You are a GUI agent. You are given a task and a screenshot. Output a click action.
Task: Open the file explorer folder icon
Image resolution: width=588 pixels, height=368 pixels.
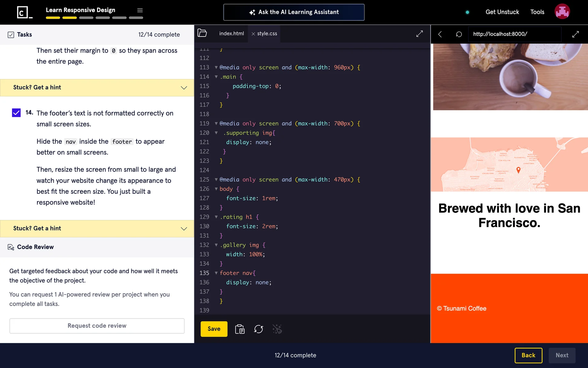click(202, 33)
